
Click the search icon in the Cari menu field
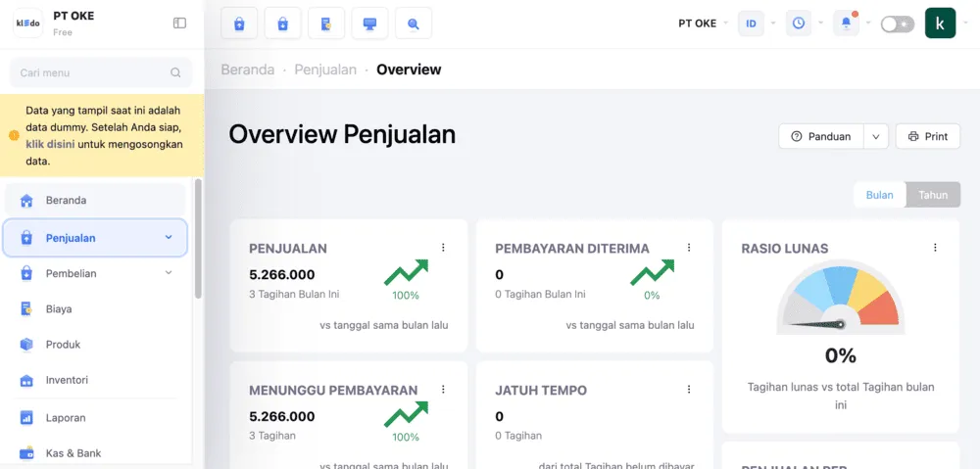(x=175, y=72)
